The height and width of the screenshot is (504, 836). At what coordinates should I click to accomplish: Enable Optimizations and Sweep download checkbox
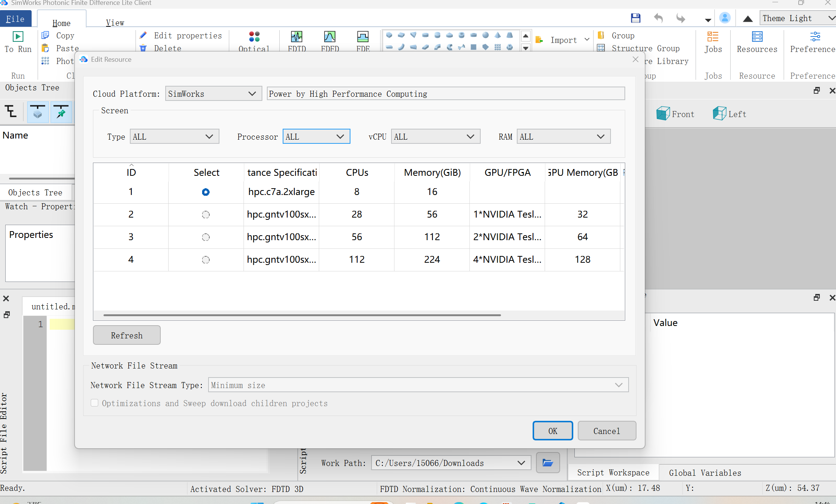[95, 403]
